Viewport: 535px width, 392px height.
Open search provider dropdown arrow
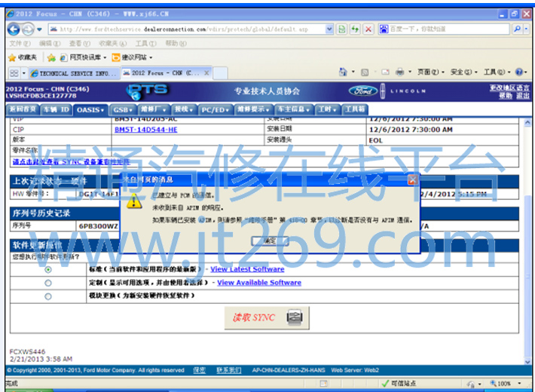[x=526, y=29]
